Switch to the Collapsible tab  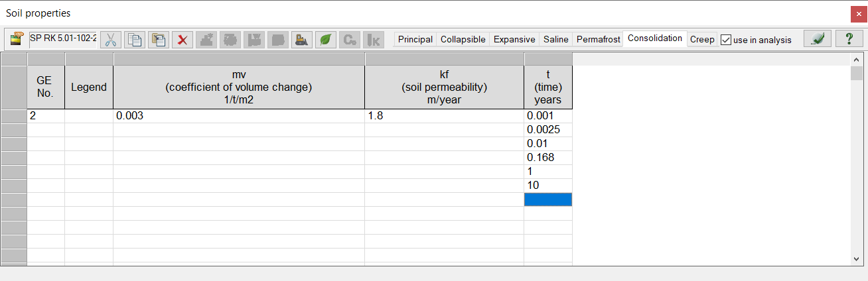click(463, 39)
